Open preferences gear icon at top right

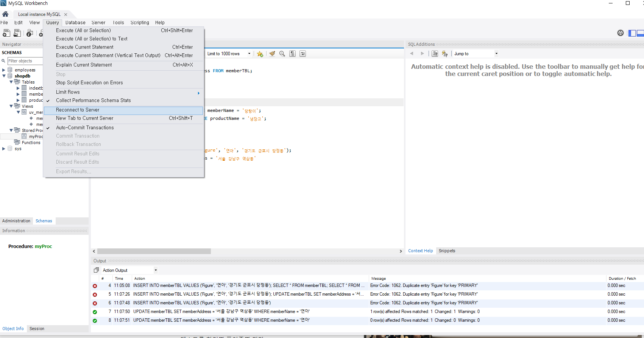pos(620,33)
